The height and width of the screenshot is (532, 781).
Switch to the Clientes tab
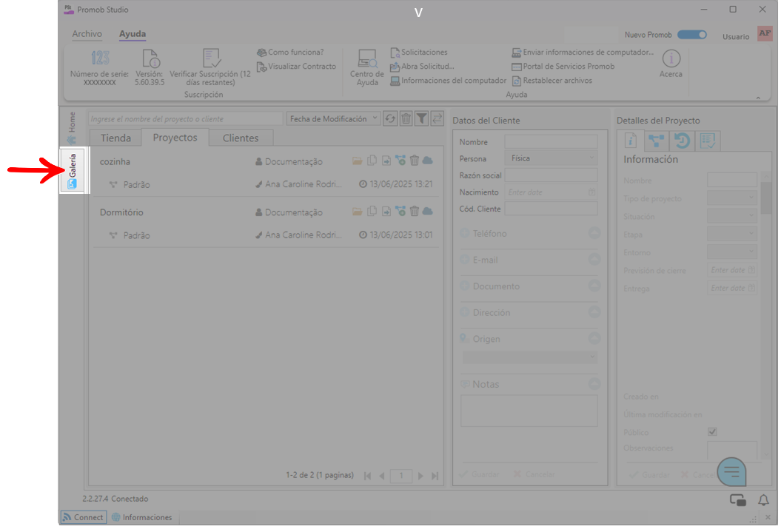(241, 138)
